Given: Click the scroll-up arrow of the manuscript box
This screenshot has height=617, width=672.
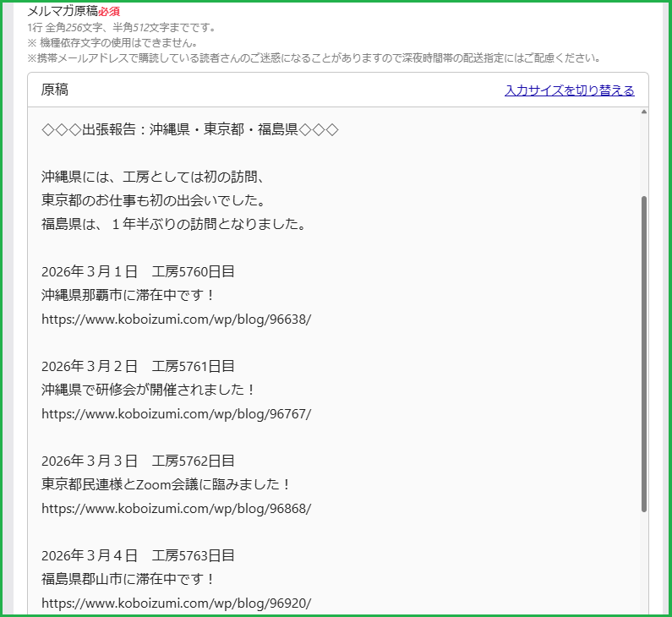Looking at the screenshot, I should tap(644, 112).
